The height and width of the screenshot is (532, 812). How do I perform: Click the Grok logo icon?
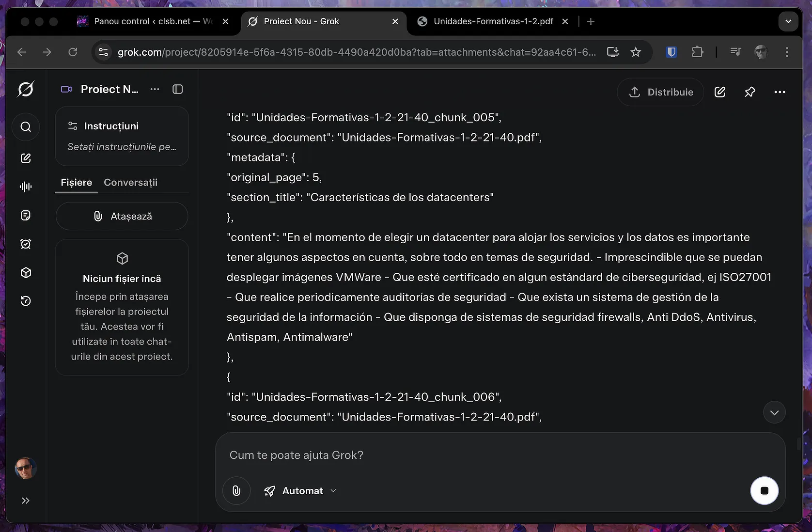[x=26, y=89]
